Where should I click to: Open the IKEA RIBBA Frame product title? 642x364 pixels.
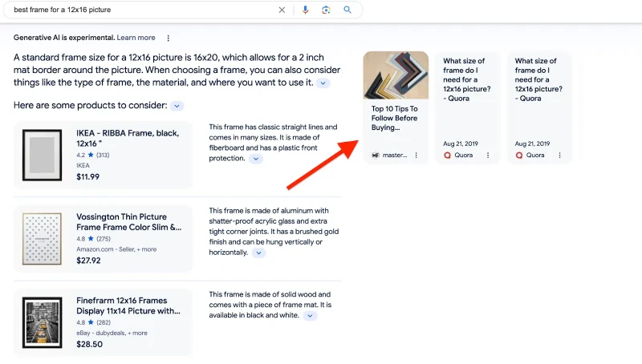pos(128,138)
